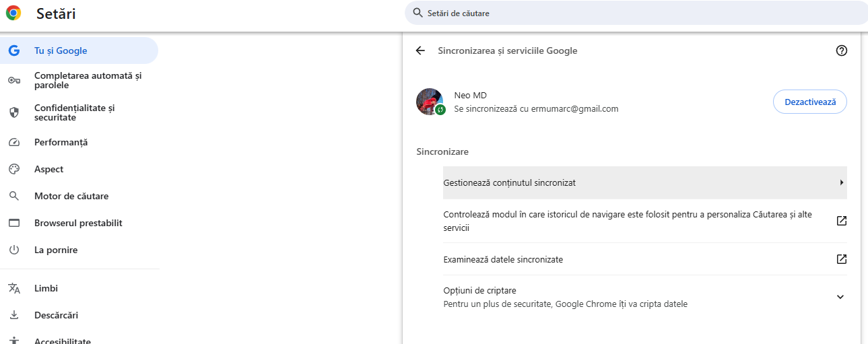Screen dimensions: 868x344
Task: Open Gestionează conținutul sincronizat arrow
Action: click(x=842, y=182)
